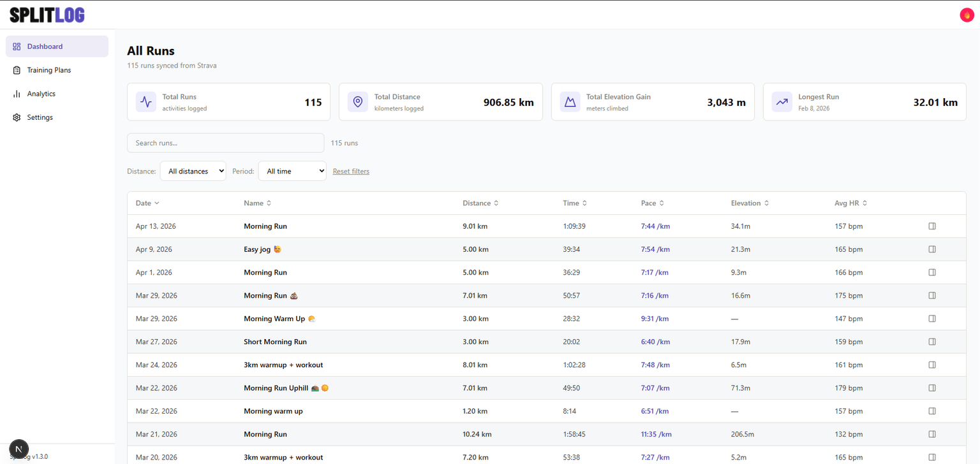This screenshot has width=980, height=464.
Task: Click the Training Plans clipboard icon
Action: (x=17, y=70)
